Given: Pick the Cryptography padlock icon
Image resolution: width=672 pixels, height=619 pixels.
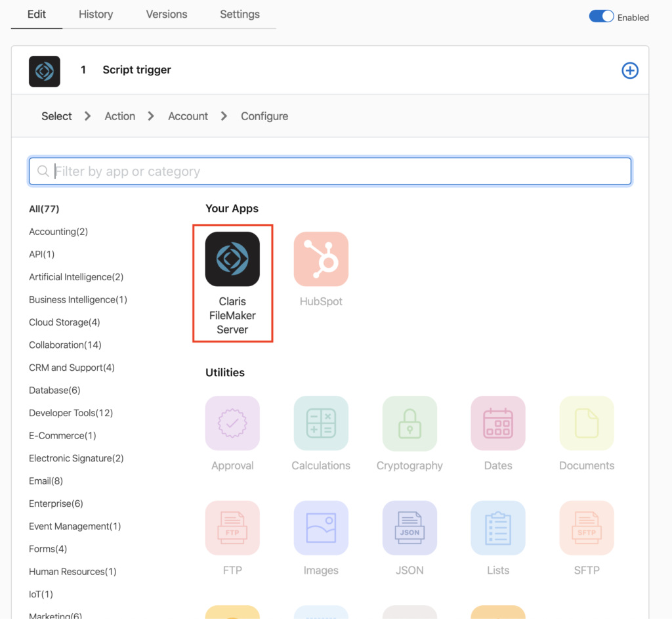Looking at the screenshot, I should 409,423.
